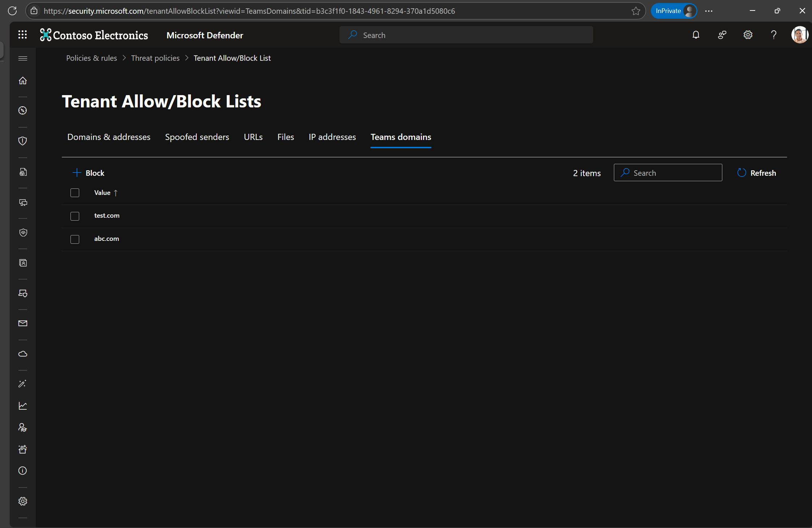The image size is (812, 528).
Task: Switch to the IP addresses tab
Action: tap(332, 137)
